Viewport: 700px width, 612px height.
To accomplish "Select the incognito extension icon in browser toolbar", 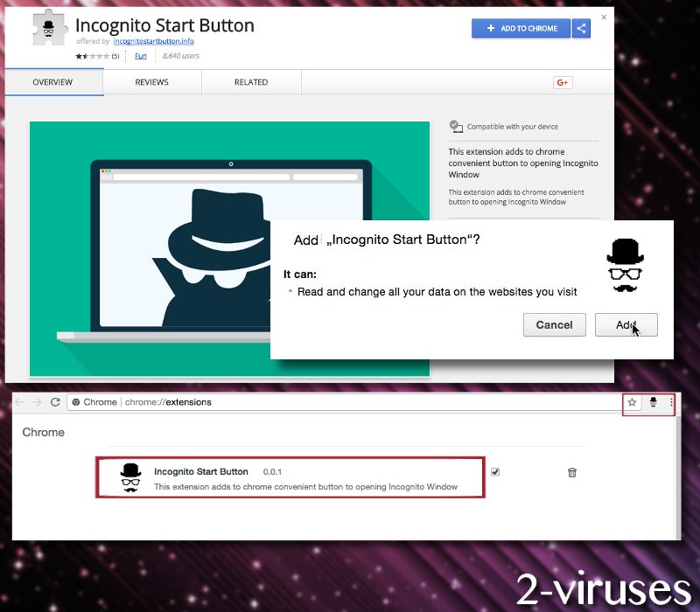I will click(653, 402).
